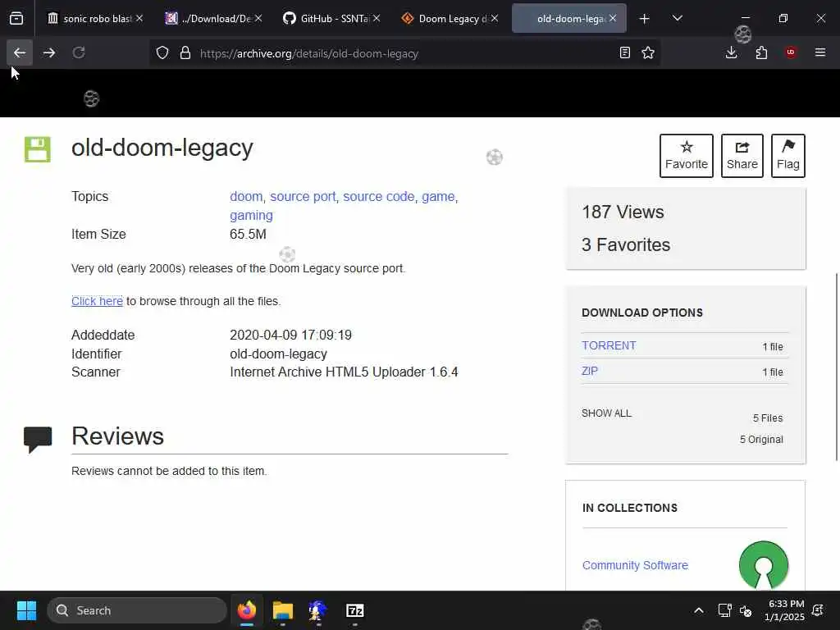Click the 3 Favorites text
Screen dimensions: 840x630
tap(626, 244)
